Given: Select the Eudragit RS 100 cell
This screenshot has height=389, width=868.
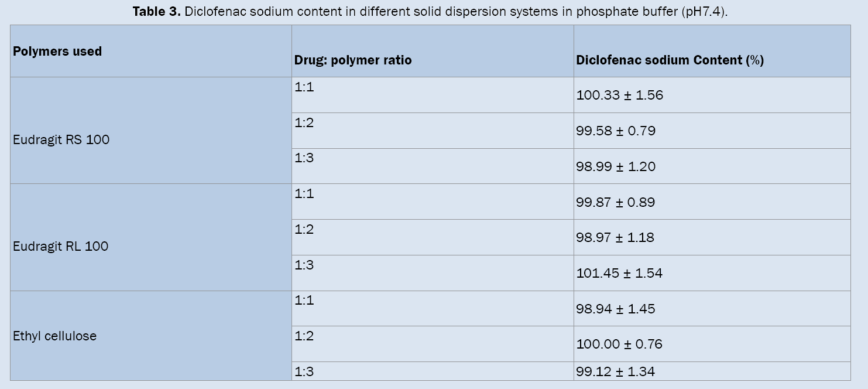Looking at the screenshot, I should [61, 140].
